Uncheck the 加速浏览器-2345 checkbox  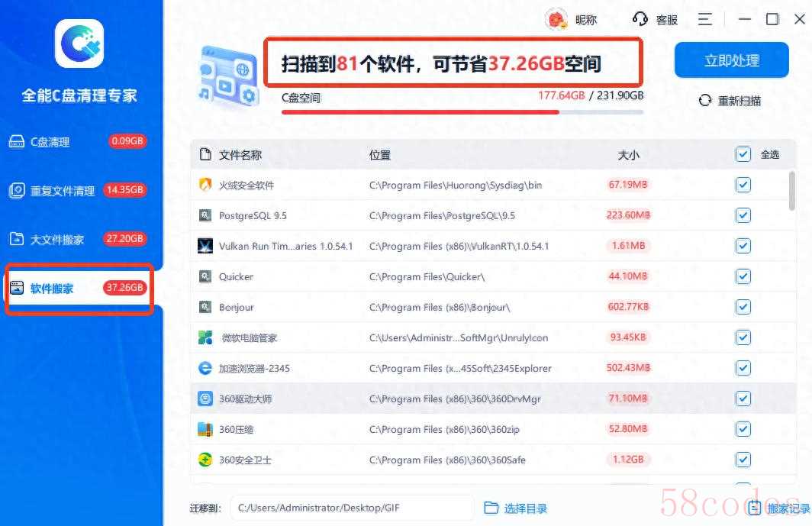(743, 368)
